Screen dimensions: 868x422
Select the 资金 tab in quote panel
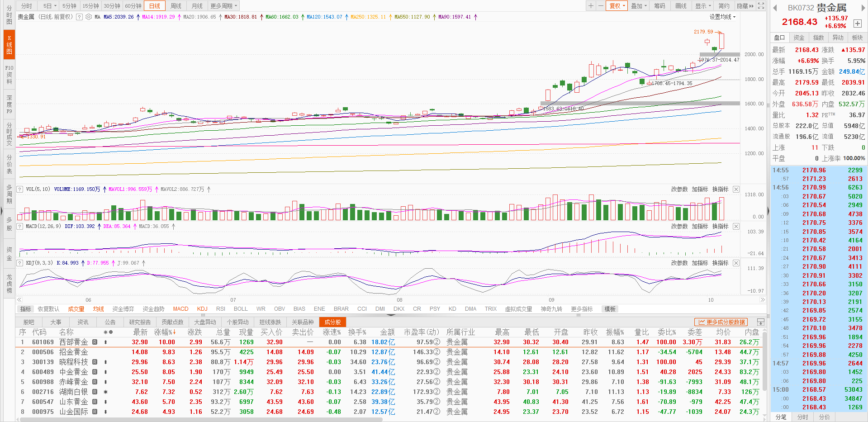point(799,38)
